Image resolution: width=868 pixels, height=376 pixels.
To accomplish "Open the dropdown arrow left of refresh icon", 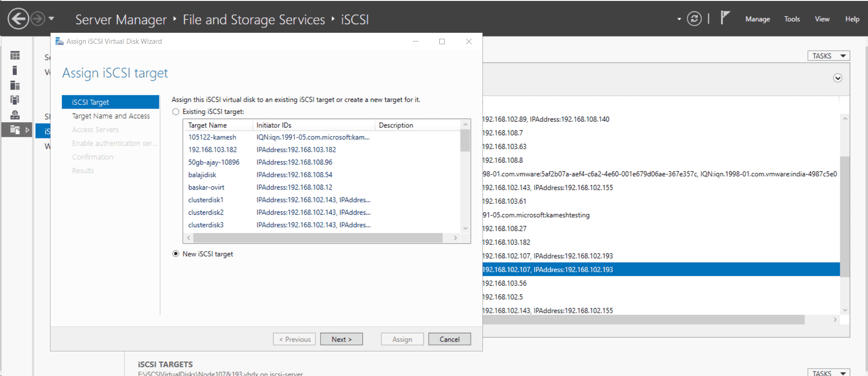I will 679,19.
